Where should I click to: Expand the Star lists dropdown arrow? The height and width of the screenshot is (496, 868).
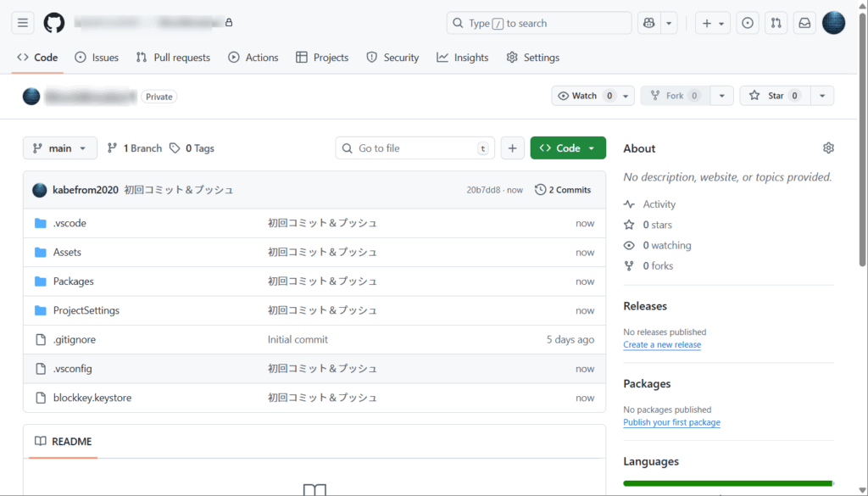click(x=821, y=96)
